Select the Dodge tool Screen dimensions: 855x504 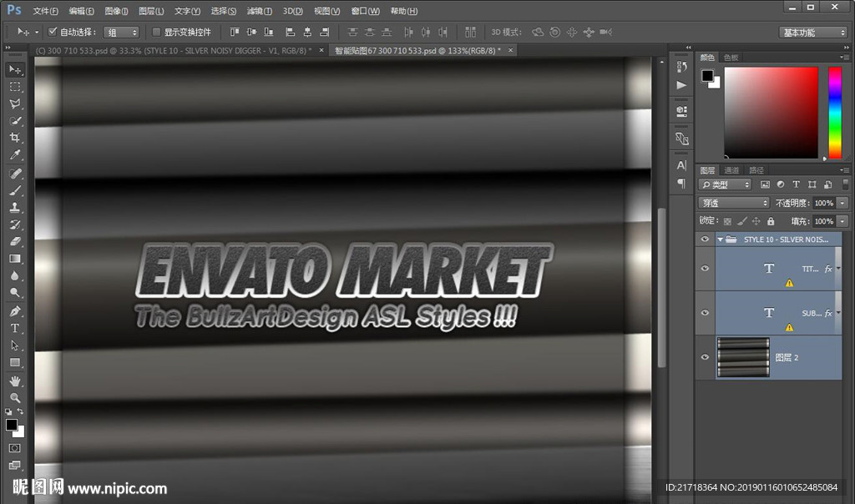pos(15,293)
